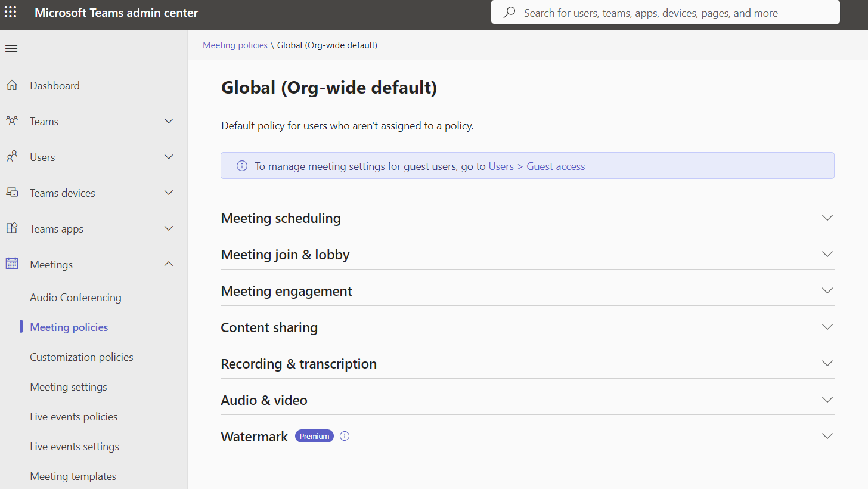Viewport: 868px width, 489px height.
Task: Click the Premium badge beside Watermark
Action: tap(314, 436)
